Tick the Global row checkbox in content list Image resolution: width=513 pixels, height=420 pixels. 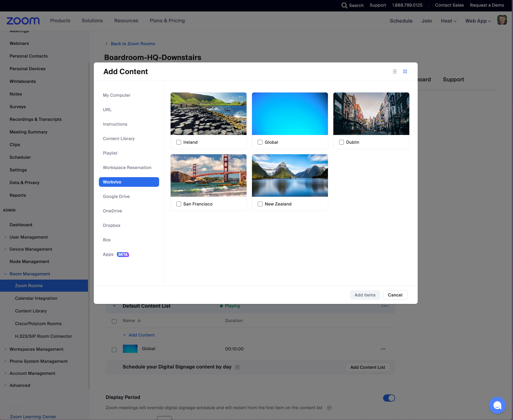click(x=114, y=350)
